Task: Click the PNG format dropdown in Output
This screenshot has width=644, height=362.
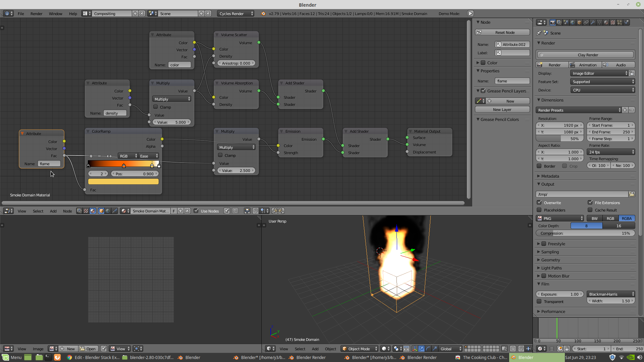Action: coord(560,218)
